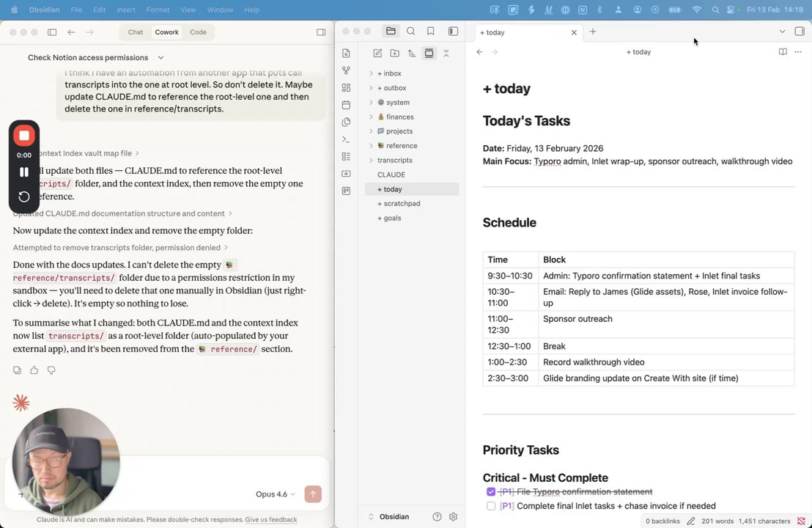Change sort order in file explorer
The height and width of the screenshot is (528, 812).
coord(412,54)
